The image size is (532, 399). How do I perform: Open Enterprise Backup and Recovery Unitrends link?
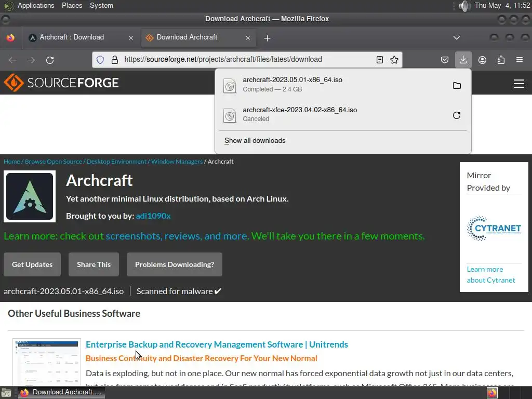pyautogui.click(x=217, y=344)
